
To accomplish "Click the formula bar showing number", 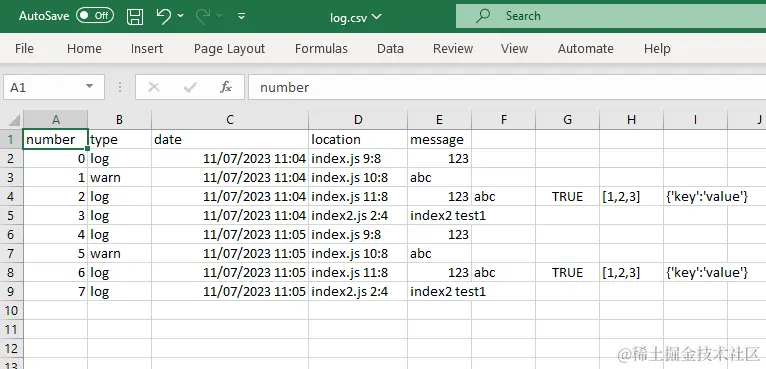I will pyautogui.click(x=507, y=87).
